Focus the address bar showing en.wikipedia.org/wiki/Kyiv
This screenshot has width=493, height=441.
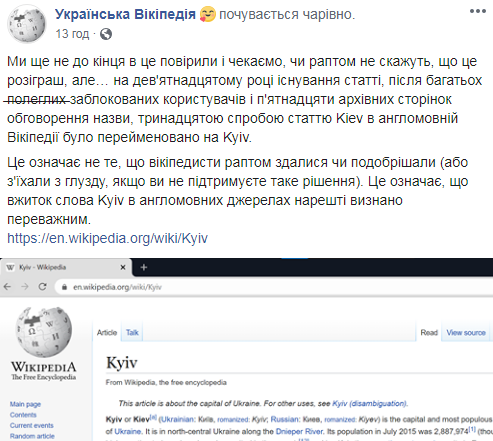(273, 287)
